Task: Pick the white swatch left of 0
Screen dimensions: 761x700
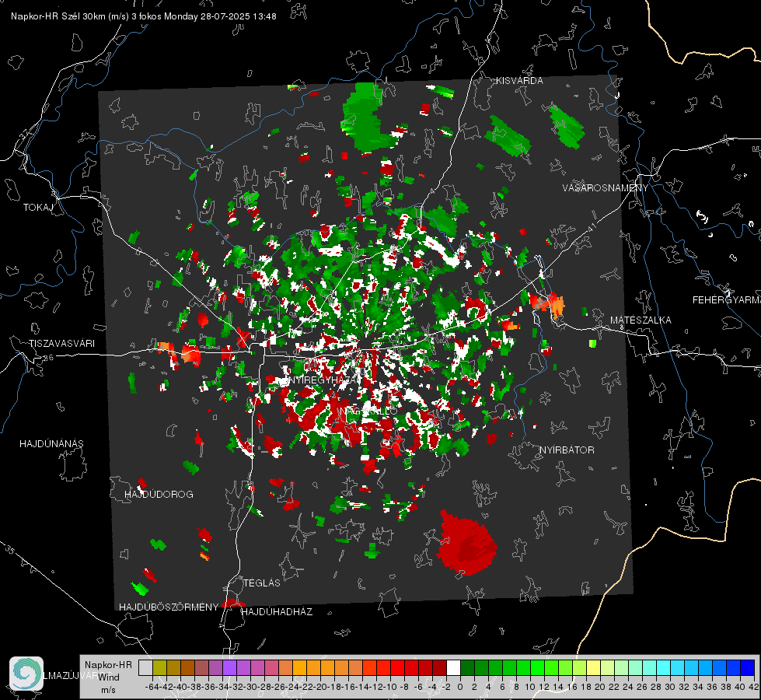Action: 453,667
